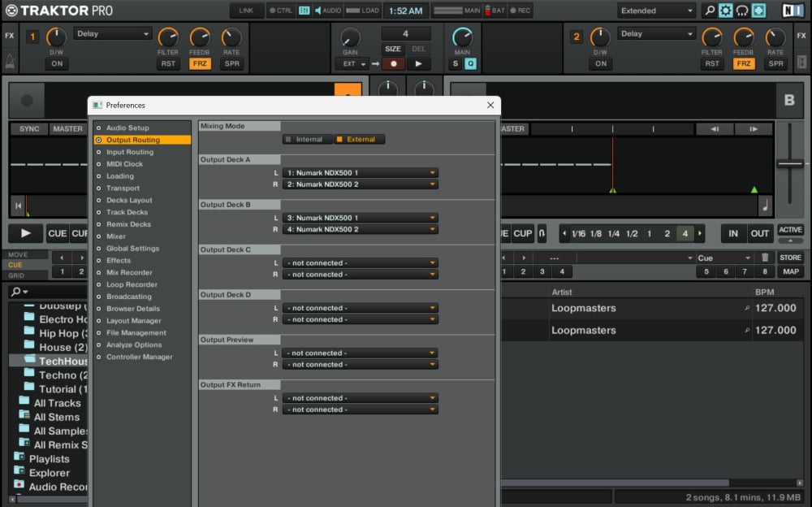Image resolution: width=812 pixels, height=507 pixels.
Task: Adjust the Deck B tempo fader
Action: tap(790, 164)
